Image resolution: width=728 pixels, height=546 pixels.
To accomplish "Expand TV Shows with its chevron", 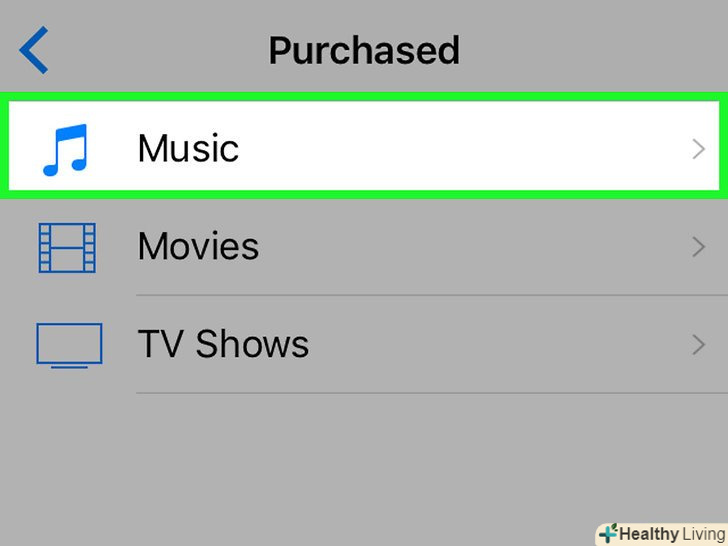I will 698,345.
